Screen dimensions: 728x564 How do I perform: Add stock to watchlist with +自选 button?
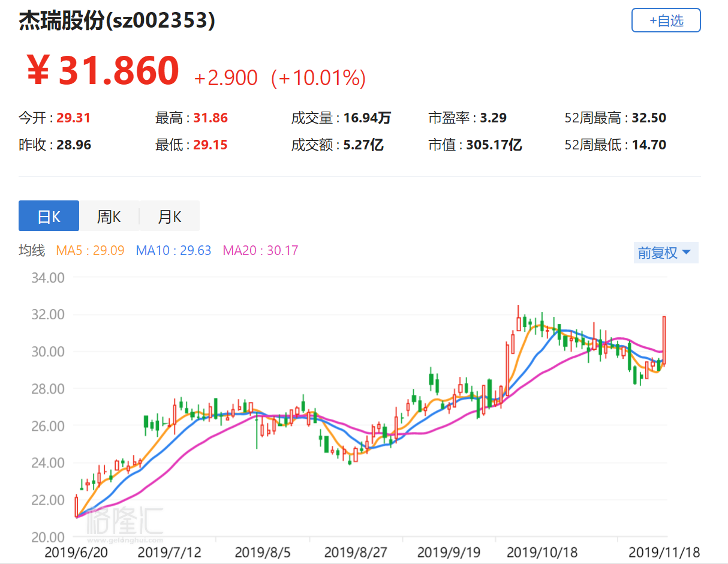666,20
